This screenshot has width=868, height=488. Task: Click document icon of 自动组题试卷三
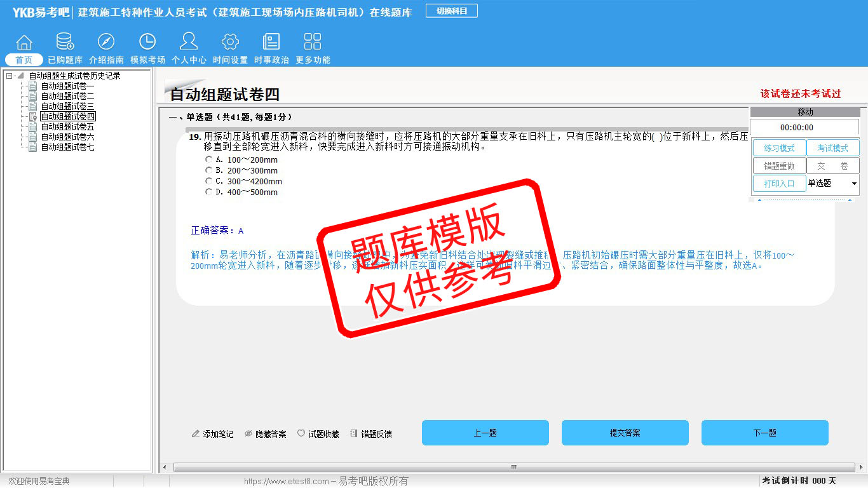pos(33,106)
